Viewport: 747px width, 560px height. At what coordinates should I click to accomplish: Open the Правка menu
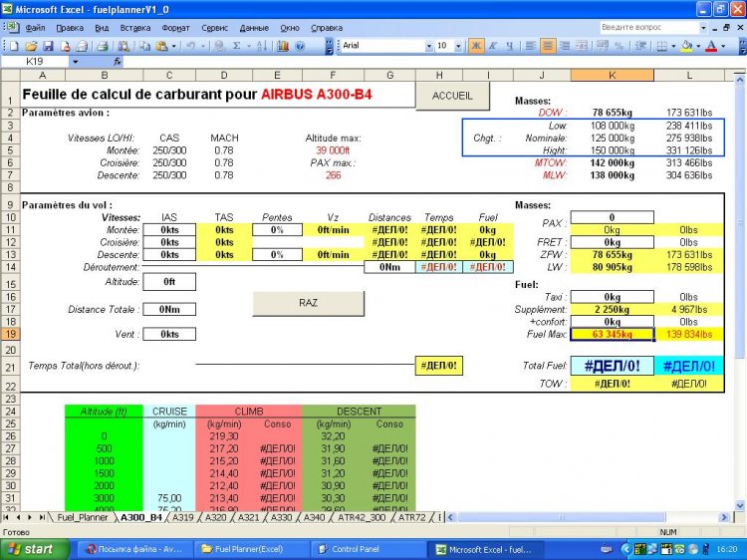[70, 28]
